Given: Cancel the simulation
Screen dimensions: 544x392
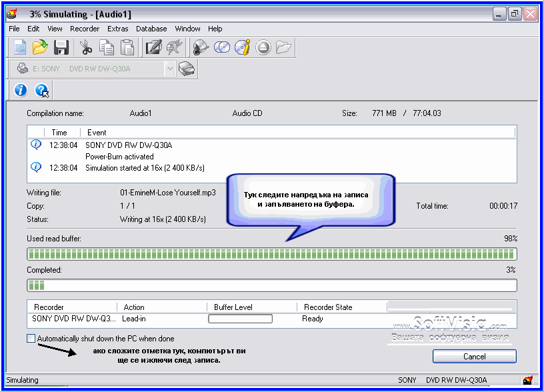Looking at the screenshot, I should (x=474, y=357).
